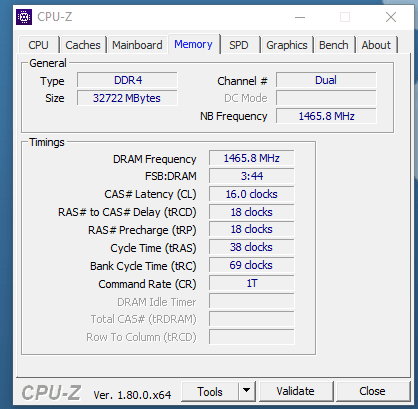
Task: Click the CPU-Z app icon in title bar
Action: (24, 17)
